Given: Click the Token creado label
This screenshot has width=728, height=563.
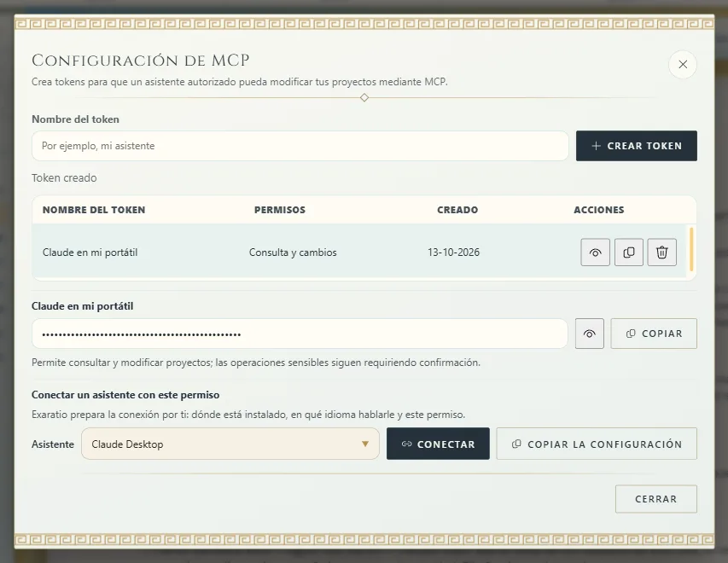Looking at the screenshot, I should pyautogui.click(x=64, y=177).
